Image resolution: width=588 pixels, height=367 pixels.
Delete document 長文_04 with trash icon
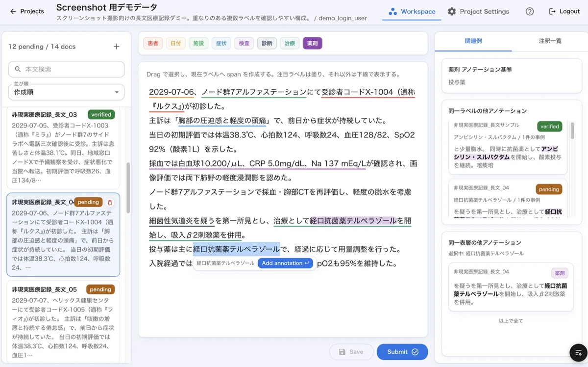(x=110, y=202)
